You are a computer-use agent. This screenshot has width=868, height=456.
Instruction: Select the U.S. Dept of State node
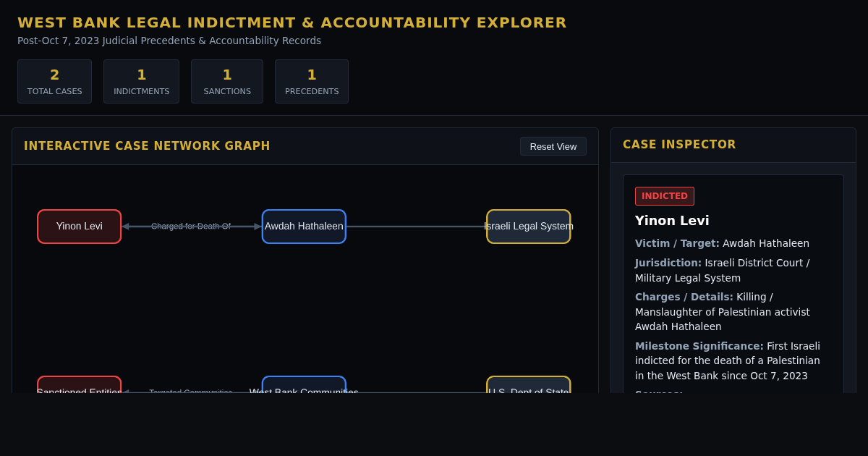point(529,385)
